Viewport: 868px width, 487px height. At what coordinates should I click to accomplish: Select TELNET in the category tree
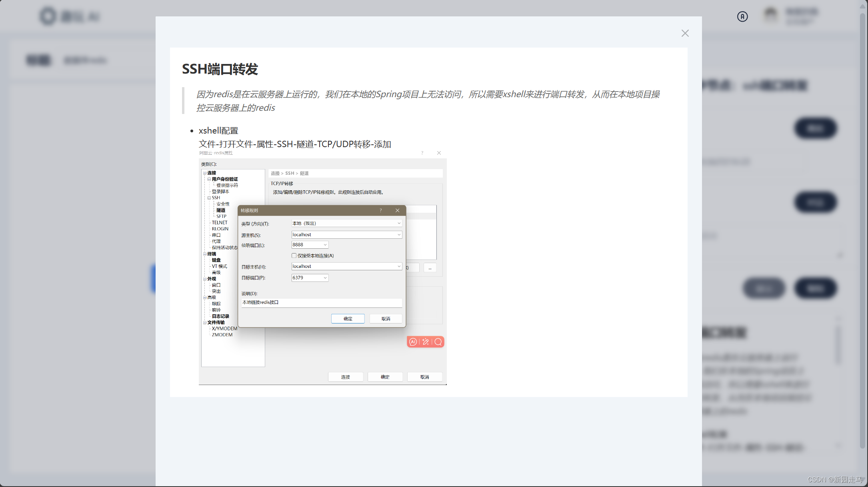pos(220,223)
